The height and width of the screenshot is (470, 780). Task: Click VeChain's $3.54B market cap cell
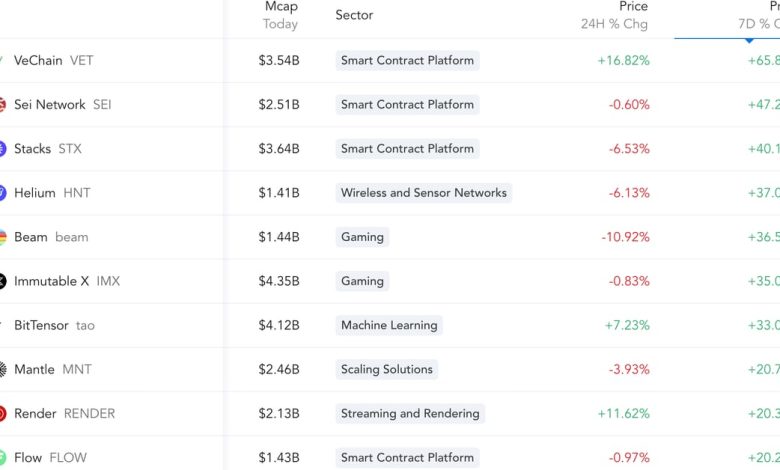(278, 60)
